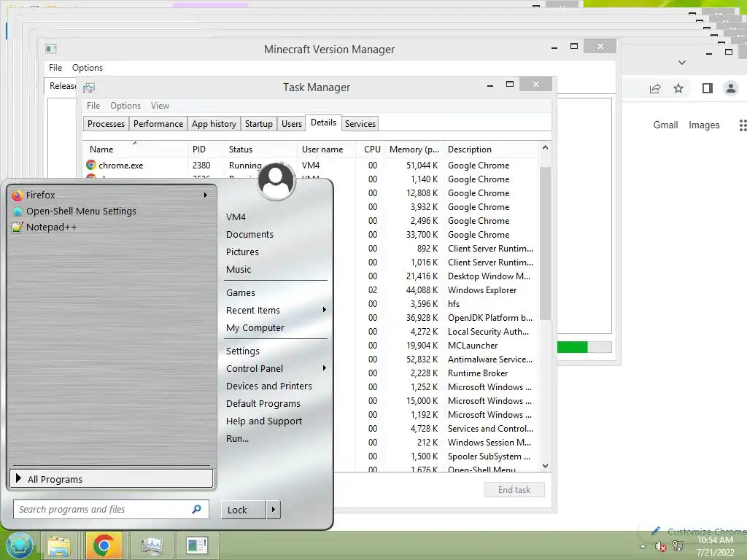Show hidden system tray icons
747x560 pixels.
pos(643,546)
